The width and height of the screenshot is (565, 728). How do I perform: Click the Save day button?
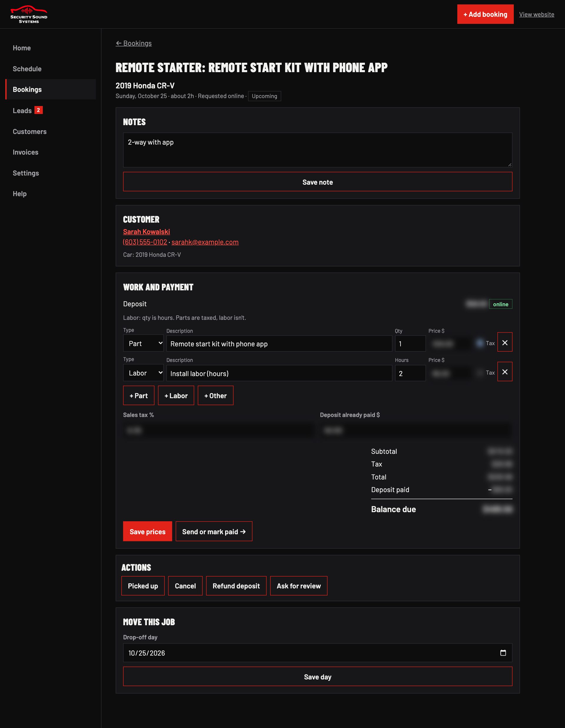point(318,677)
